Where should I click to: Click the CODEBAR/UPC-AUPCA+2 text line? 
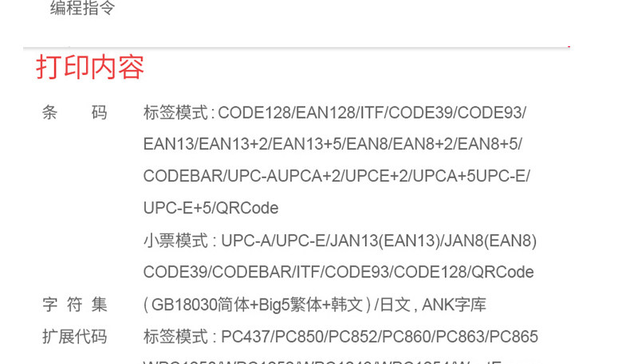click(x=337, y=176)
